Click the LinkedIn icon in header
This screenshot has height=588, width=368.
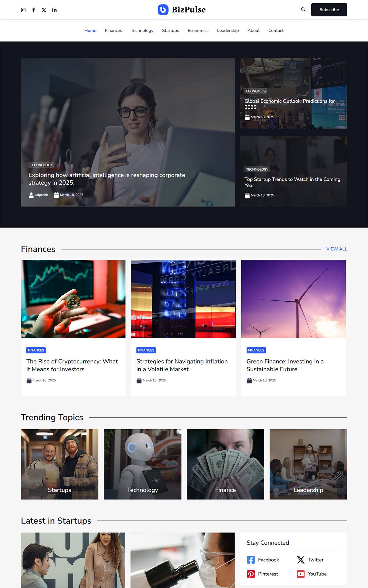(54, 10)
